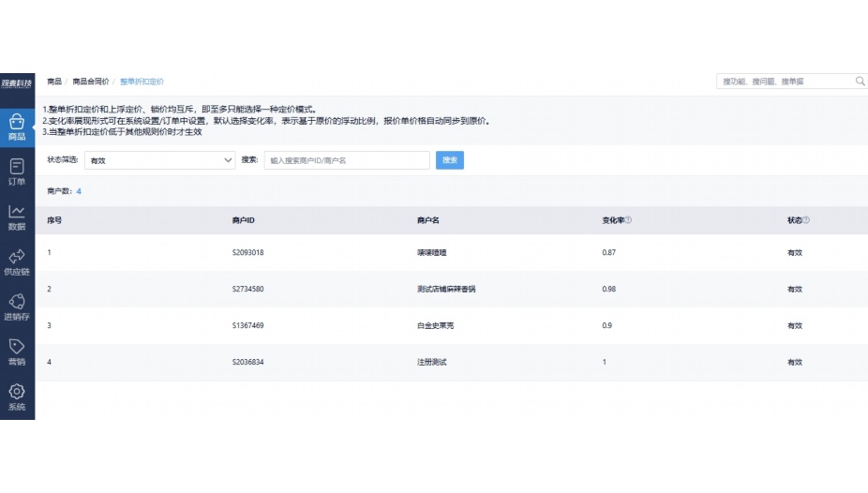Screen dimensions: 868x493
Task: Open the 订单 sidebar section
Action: click(x=17, y=172)
